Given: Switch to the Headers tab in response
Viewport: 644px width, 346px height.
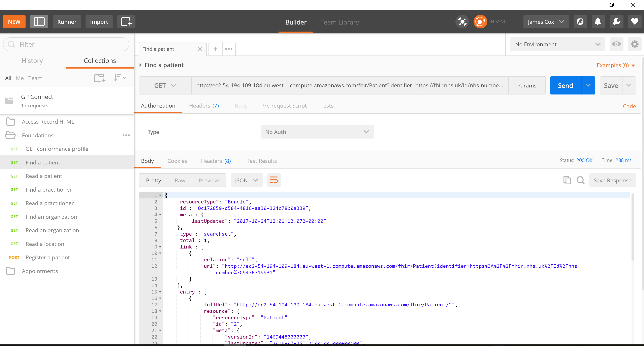Looking at the screenshot, I should point(216,161).
